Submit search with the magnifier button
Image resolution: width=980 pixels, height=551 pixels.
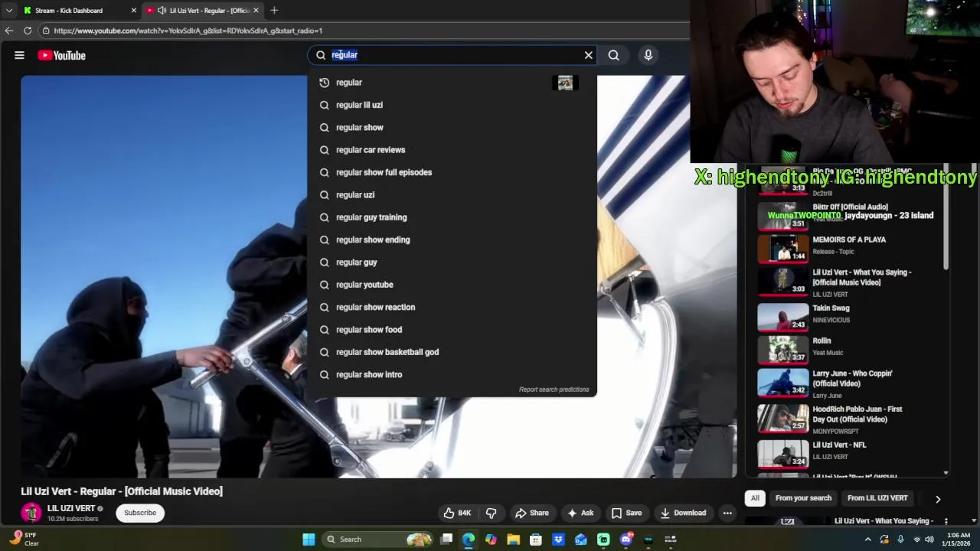613,55
